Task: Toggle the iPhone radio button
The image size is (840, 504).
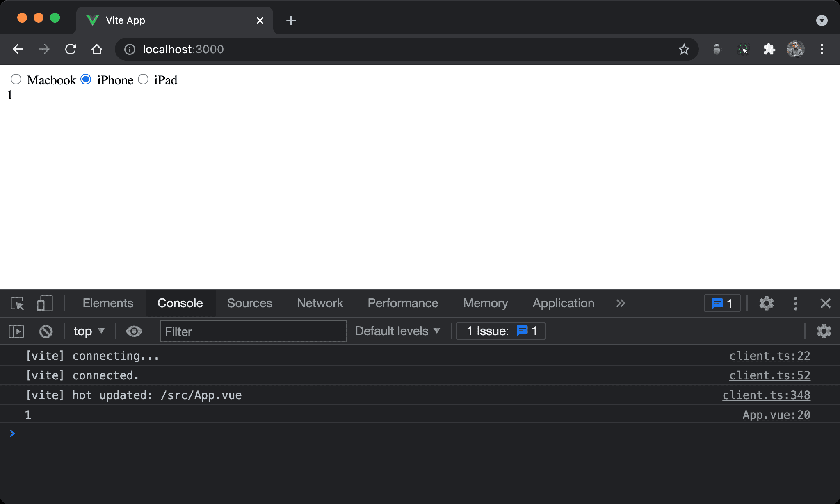Action: [87, 79]
